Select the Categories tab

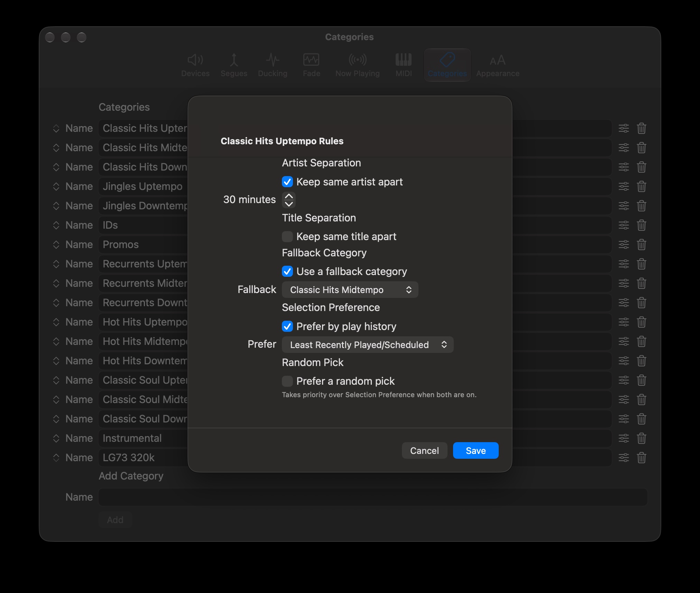point(447,65)
